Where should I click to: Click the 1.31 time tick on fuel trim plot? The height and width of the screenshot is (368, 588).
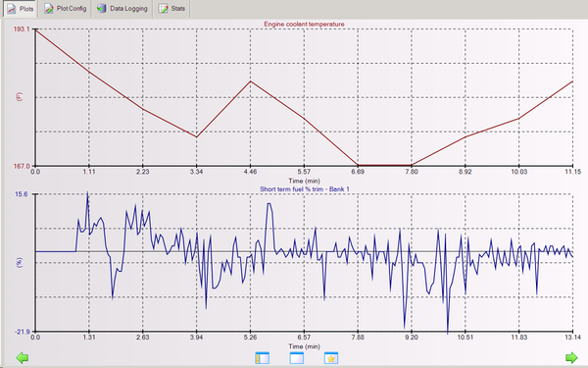[89, 338]
